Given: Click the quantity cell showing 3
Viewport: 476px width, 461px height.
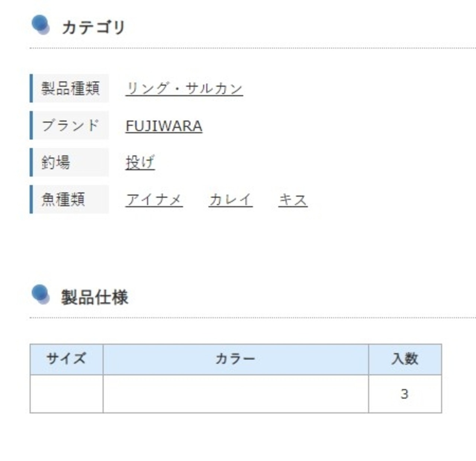Looking at the screenshot, I should pyautogui.click(x=405, y=394).
